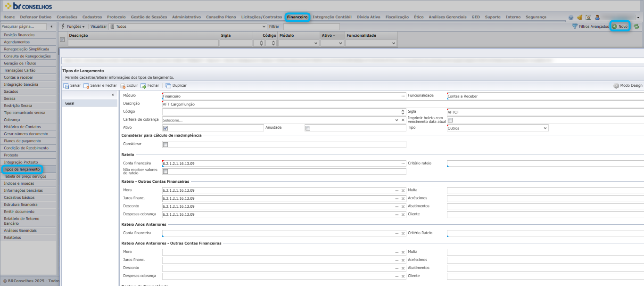
Task: Click the Salvar e Fechar icon
Action: [x=86, y=86]
